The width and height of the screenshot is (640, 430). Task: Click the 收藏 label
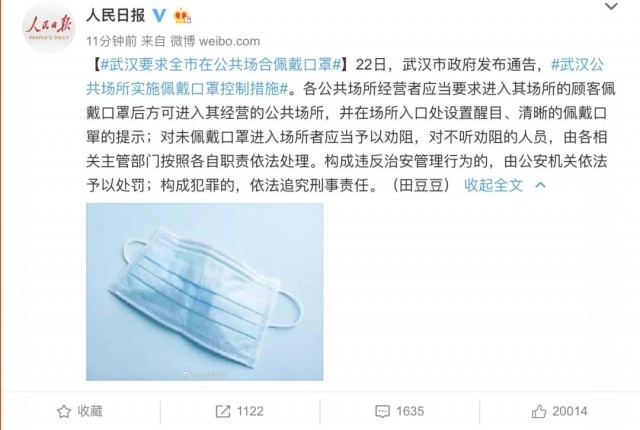90,411
